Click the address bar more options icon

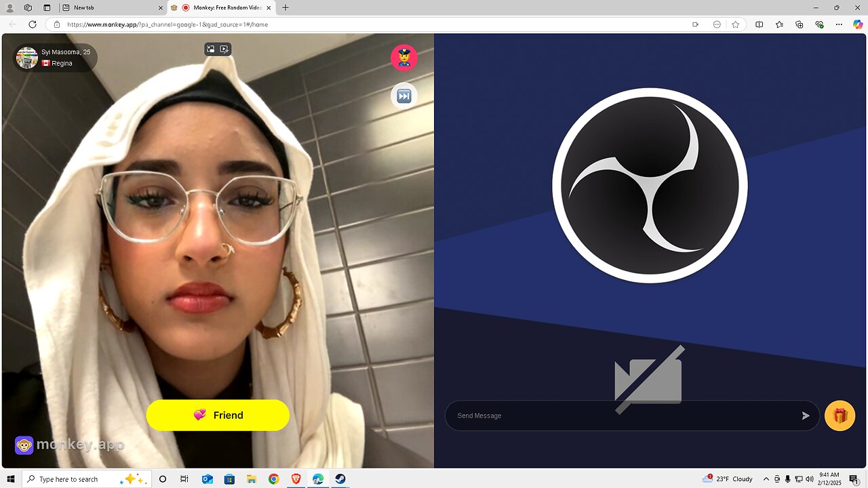(717, 24)
